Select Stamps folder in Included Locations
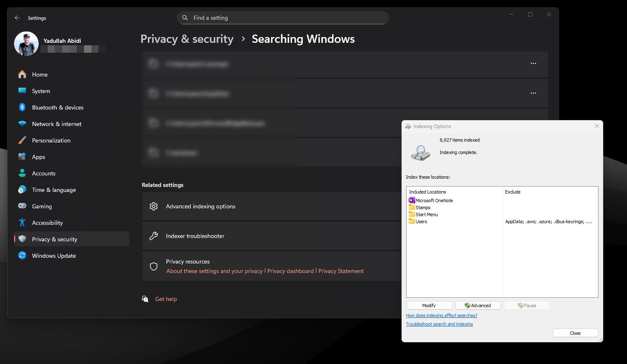Viewport: 627px width, 364px height. coord(420,208)
